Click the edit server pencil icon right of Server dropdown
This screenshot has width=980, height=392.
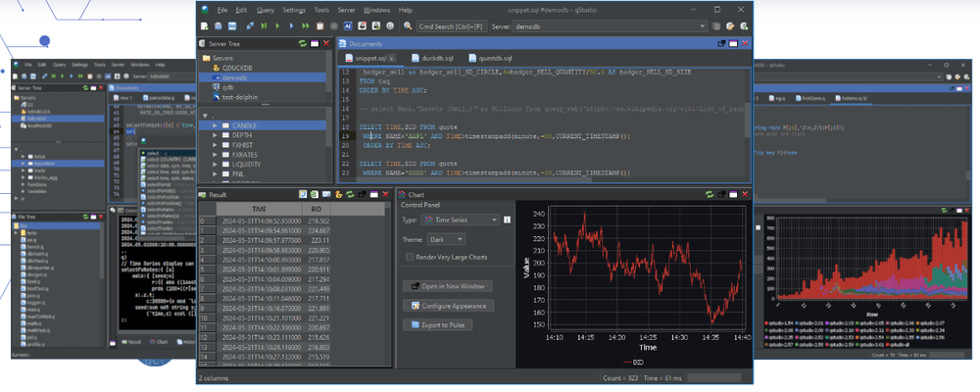[x=730, y=26]
